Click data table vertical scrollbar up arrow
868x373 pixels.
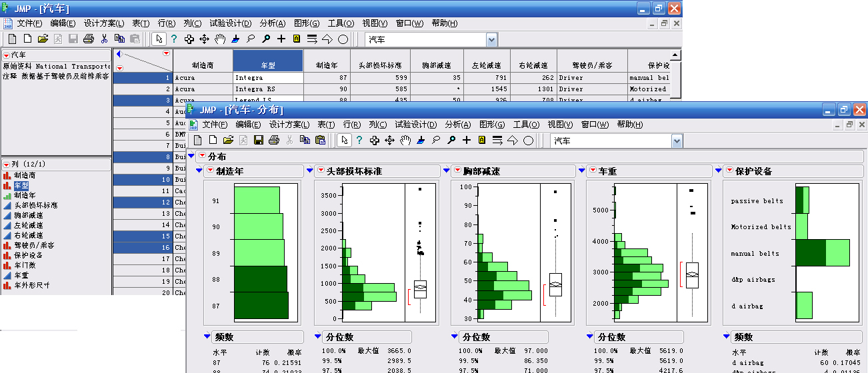click(x=675, y=55)
